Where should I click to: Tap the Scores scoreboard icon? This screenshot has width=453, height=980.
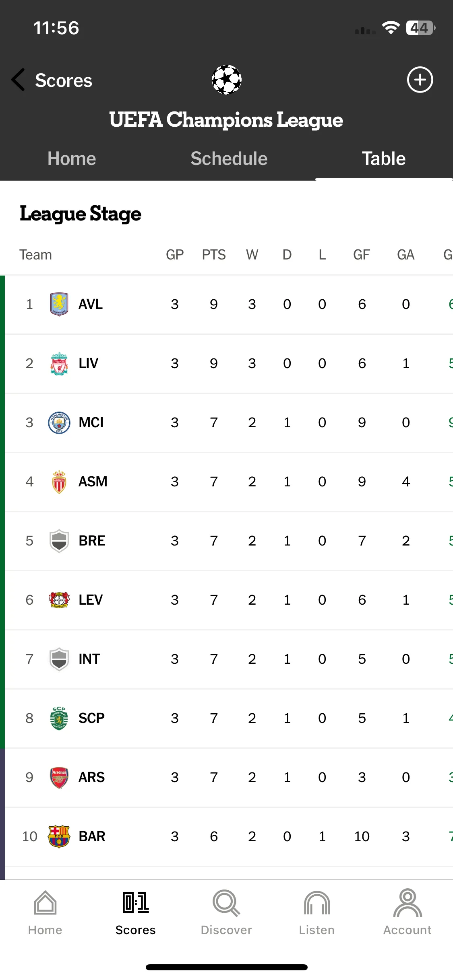point(136,903)
